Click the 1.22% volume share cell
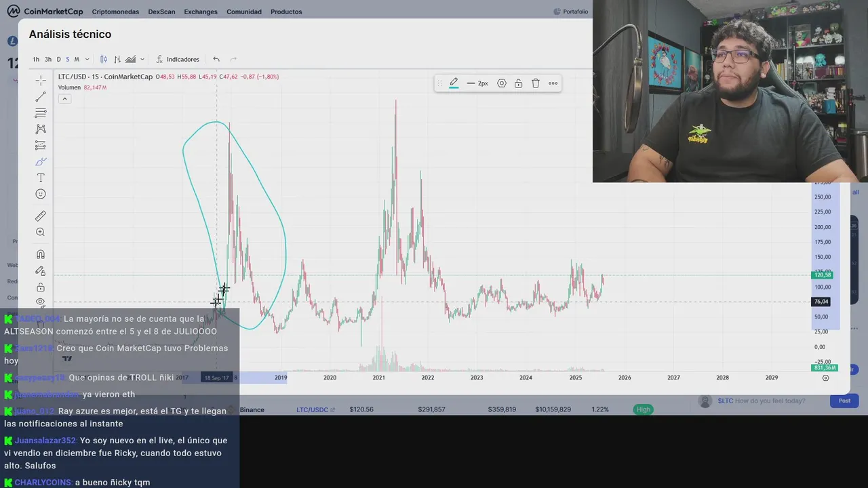 point(600,409)
